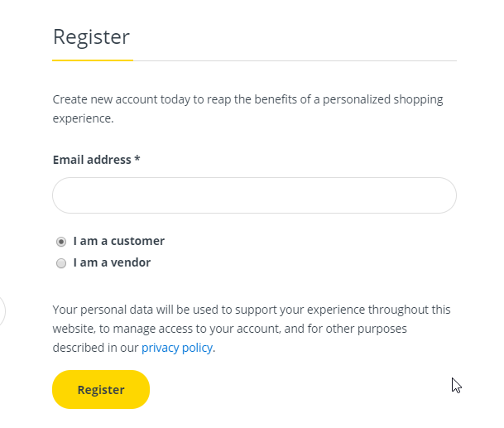Click the yellow underline beneath the Register heading

click(x=92, y=60)
